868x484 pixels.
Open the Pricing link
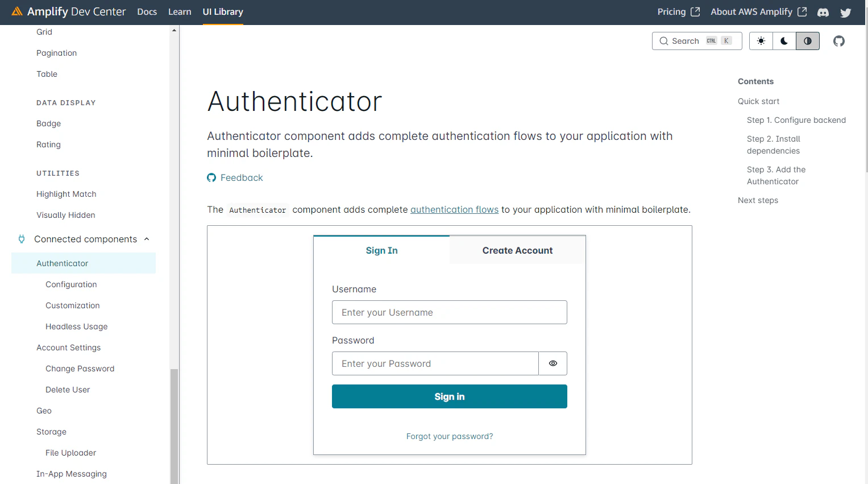[672, 12]
